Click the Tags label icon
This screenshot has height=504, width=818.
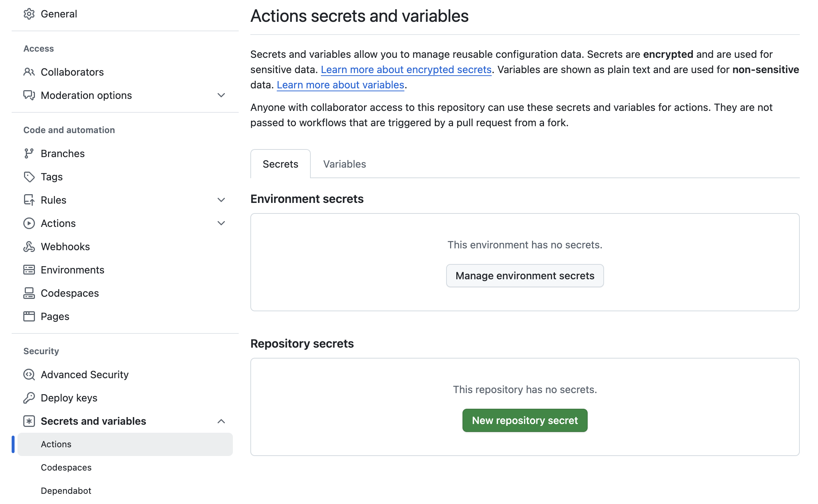pyautogui.click(x=29, y=177)
